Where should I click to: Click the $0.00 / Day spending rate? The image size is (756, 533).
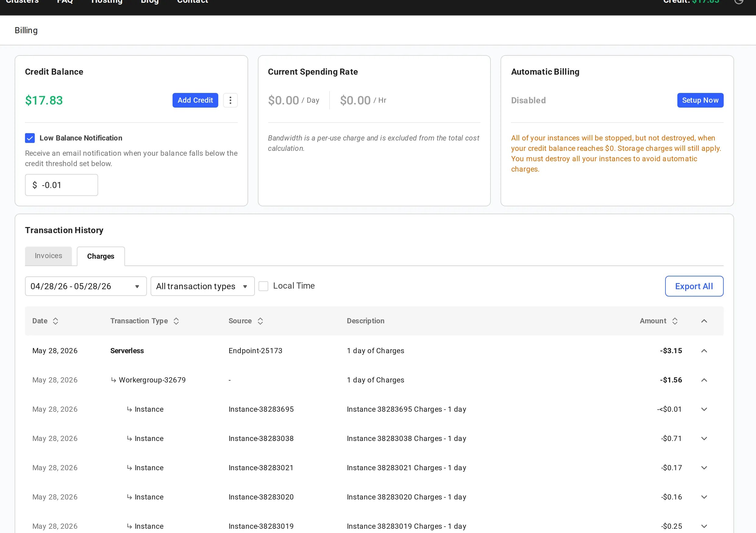293,100
